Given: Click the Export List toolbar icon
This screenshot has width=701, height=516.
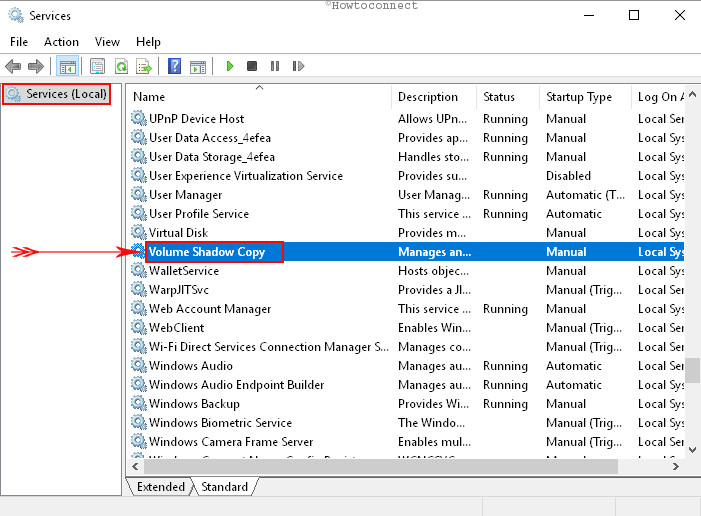Looking at the screenshot, I should [x=144, y=66].
